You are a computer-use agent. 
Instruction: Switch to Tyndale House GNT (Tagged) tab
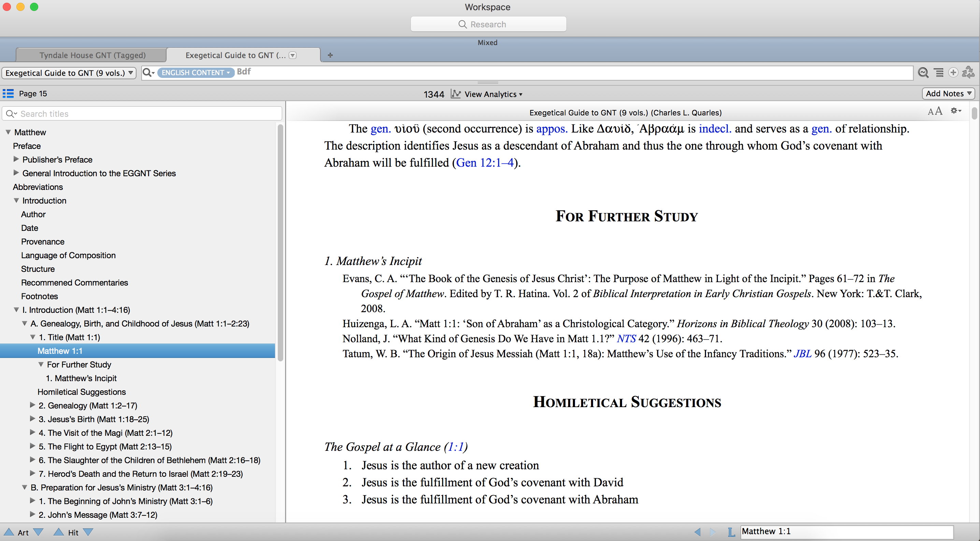click(x=92, y=55)
